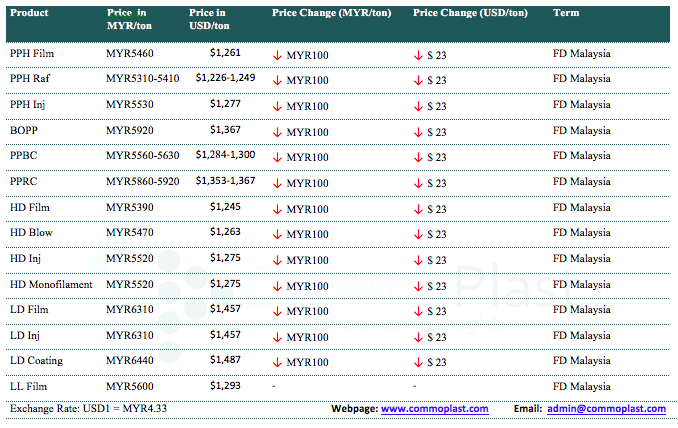Click red down arrow beside BOPP $ 23
678x428 pixels.
click(418, 132)
